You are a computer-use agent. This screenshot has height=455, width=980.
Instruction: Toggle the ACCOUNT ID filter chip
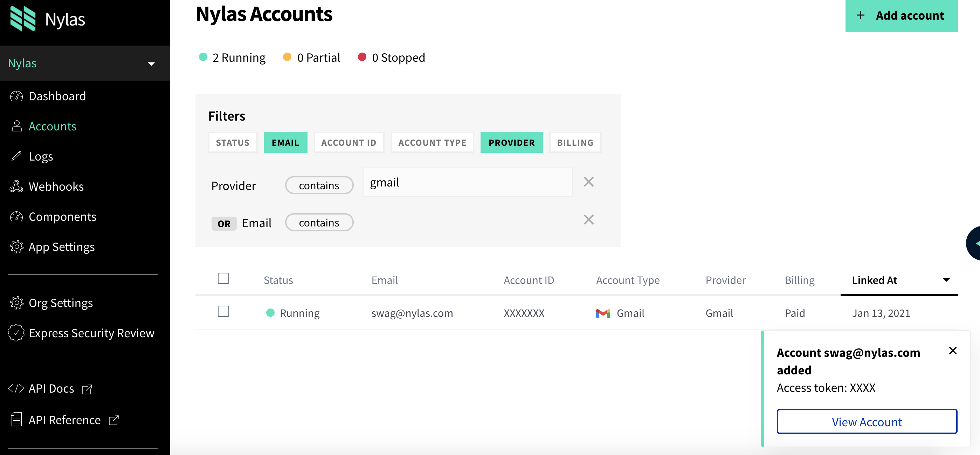tap(349, 142)
